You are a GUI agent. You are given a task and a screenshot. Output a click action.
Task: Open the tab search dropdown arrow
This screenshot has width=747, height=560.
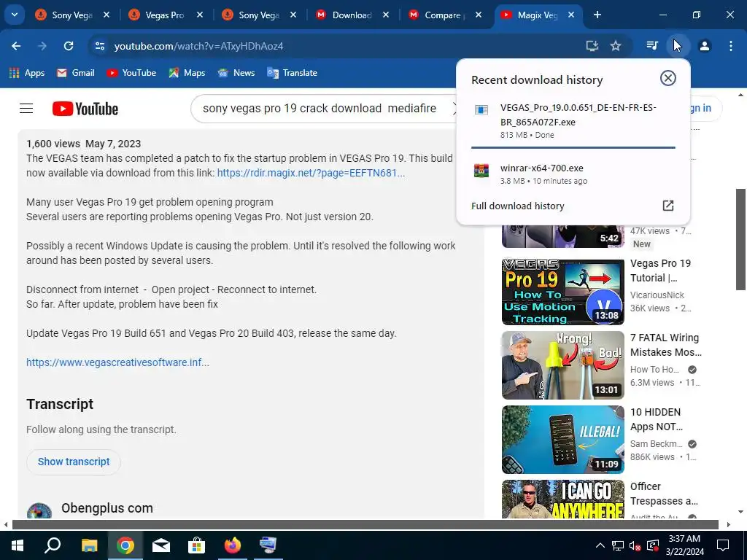[15, 15]
